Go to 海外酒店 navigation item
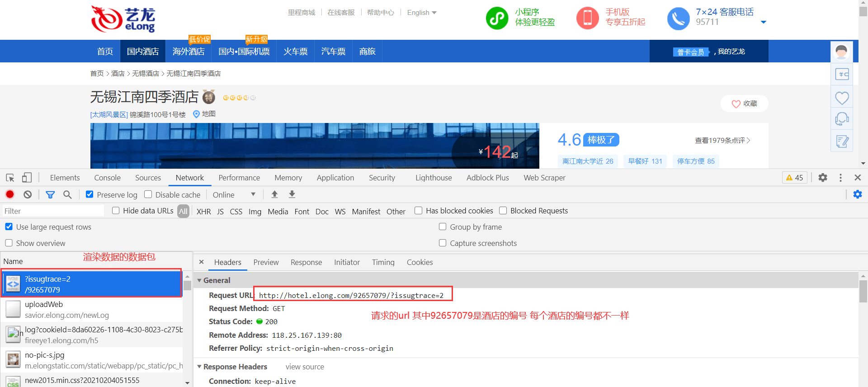The height and width of the screenshot is (387, 868). tap(189, 52)
